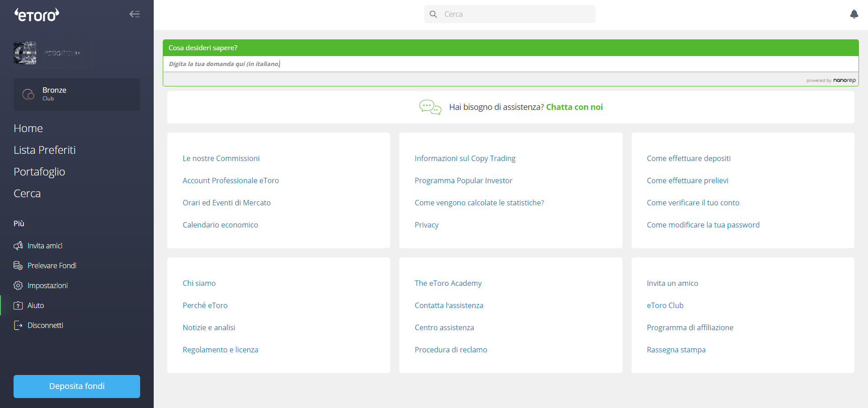
Task: Click the Deposita fondi button
Action: [77, 386]
